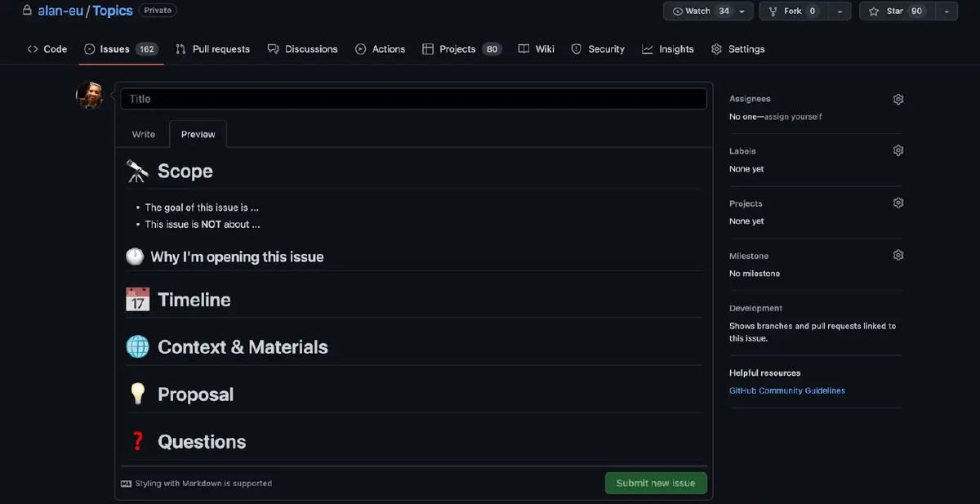The image size is (980, 504).
Task: Click the assign yourself link
Action: click(792, 117)
